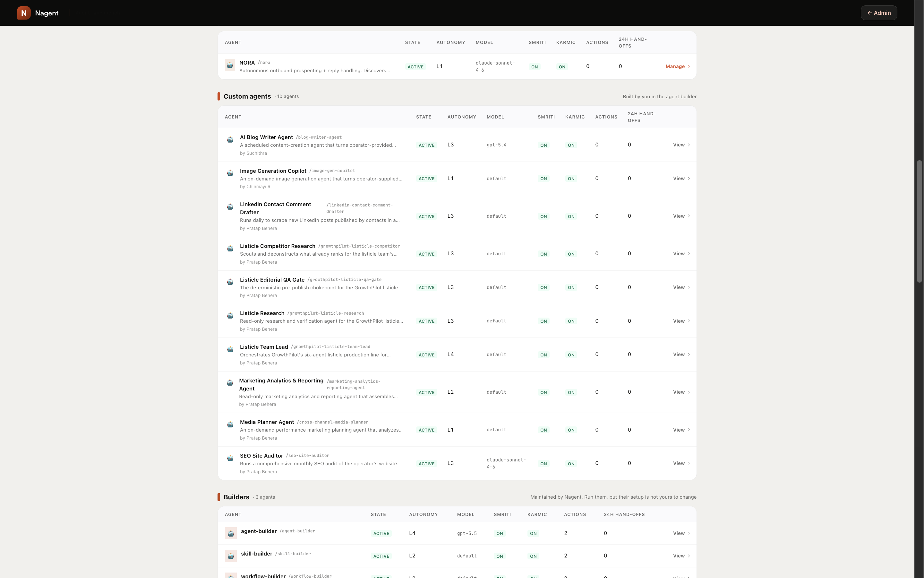Click the skill-builder avatar icon
The image size is (924, 578).
coord(231,556)
